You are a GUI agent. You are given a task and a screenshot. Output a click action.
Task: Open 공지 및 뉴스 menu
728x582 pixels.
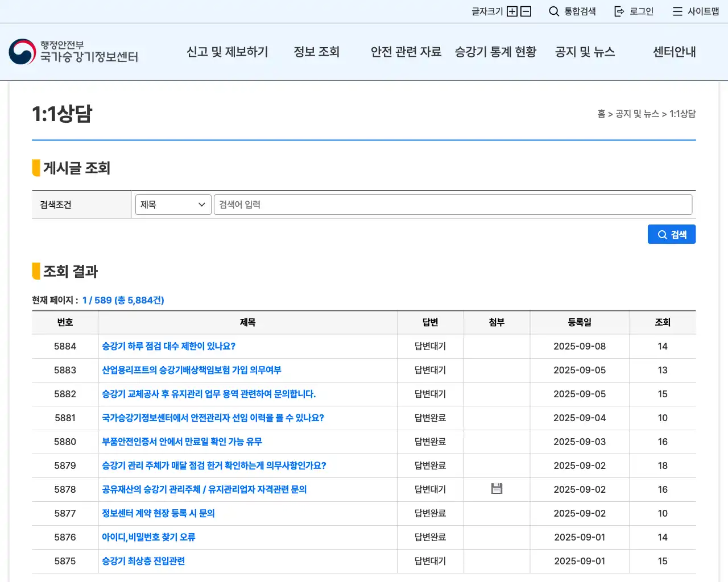pos(585,52)
